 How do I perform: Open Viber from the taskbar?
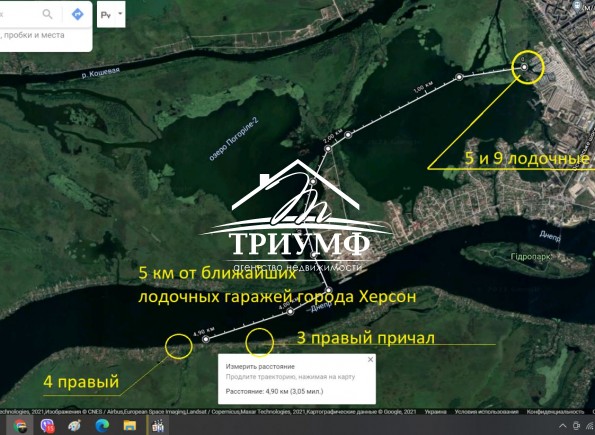47,426
